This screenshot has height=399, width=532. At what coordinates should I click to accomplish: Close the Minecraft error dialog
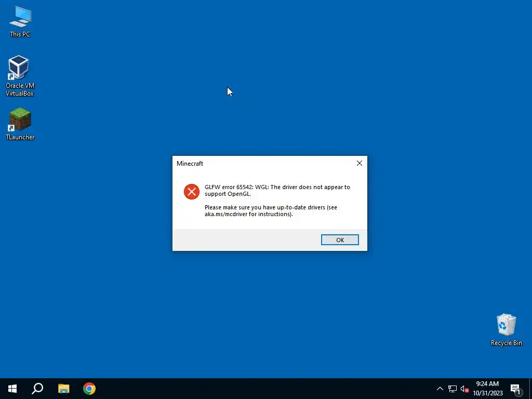point(360,163)
